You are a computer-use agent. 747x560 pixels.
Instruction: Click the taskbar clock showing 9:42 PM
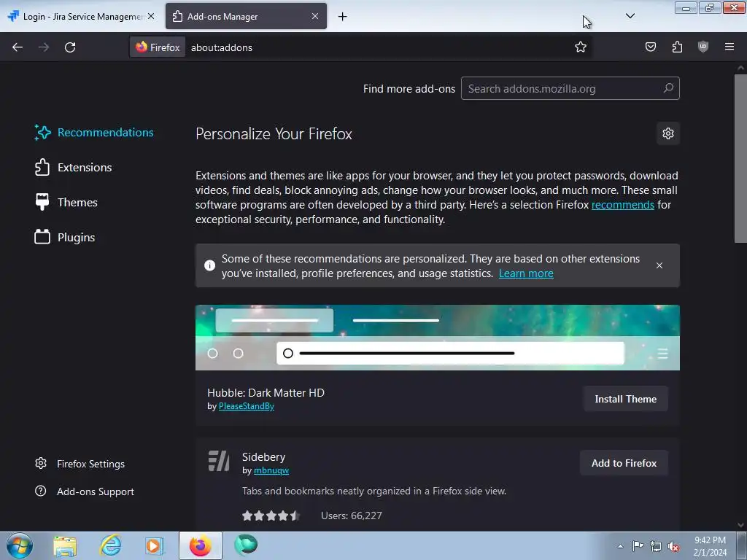pos(710,546)
